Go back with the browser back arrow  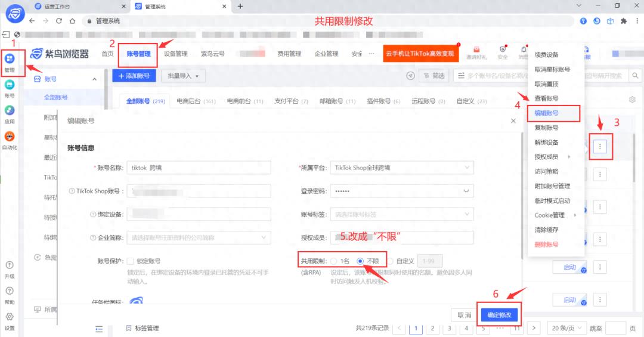pyautogui.click(x=32, y=20)
